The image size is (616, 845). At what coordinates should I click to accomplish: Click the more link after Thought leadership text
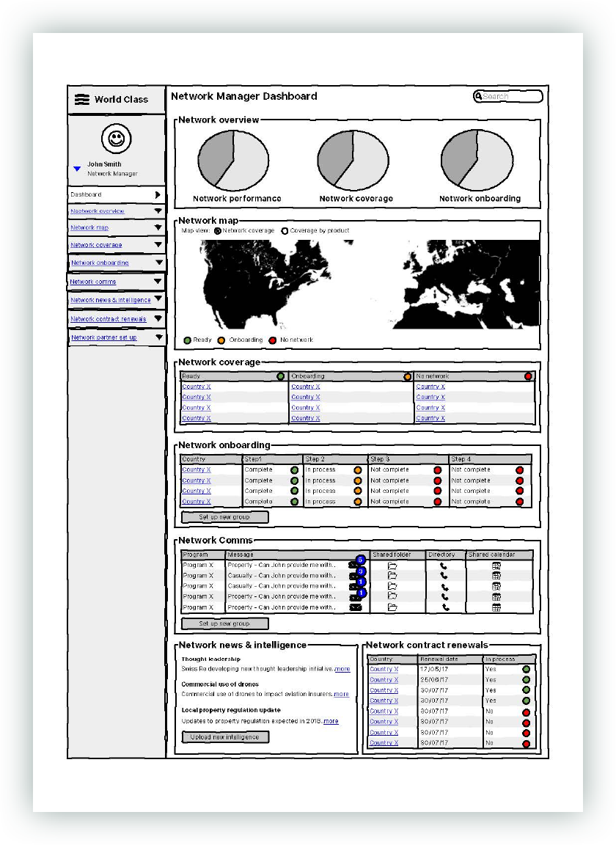click(342, 669)
